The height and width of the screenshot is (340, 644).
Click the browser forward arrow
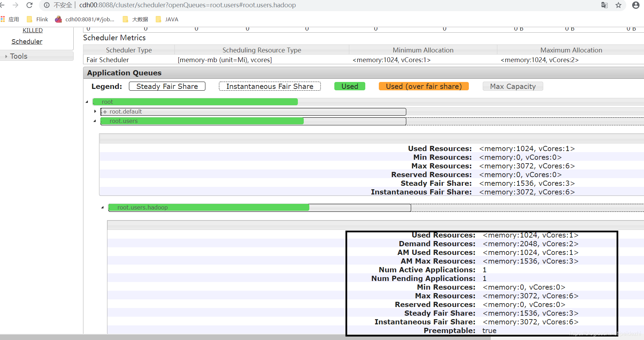tap(15, 5)
